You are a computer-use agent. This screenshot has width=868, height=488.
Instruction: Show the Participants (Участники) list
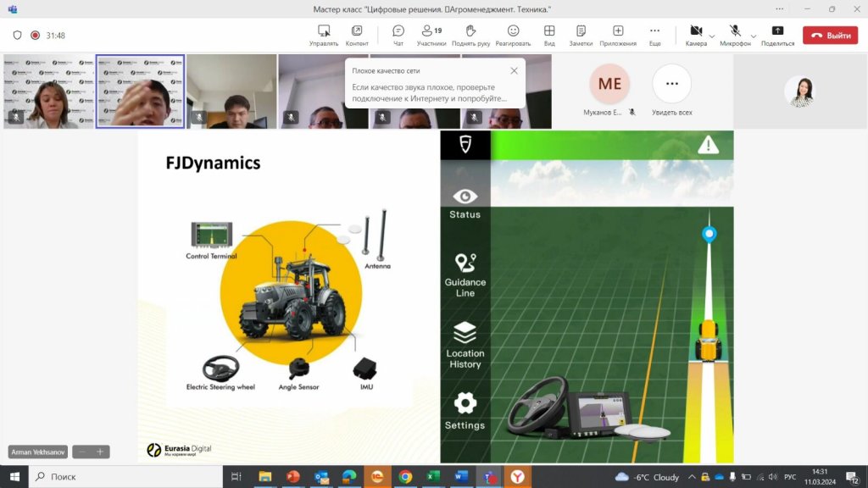point(431,35)
